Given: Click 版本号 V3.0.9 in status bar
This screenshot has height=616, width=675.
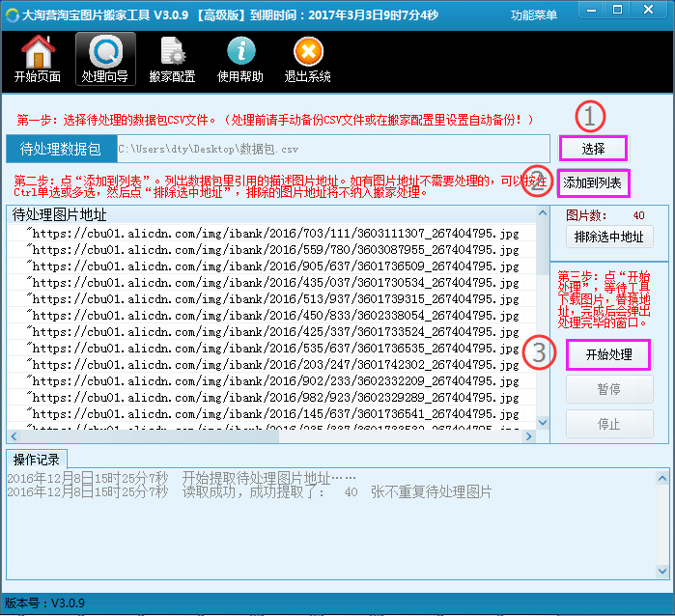Looking at the screenshot, I should (44, 602).
